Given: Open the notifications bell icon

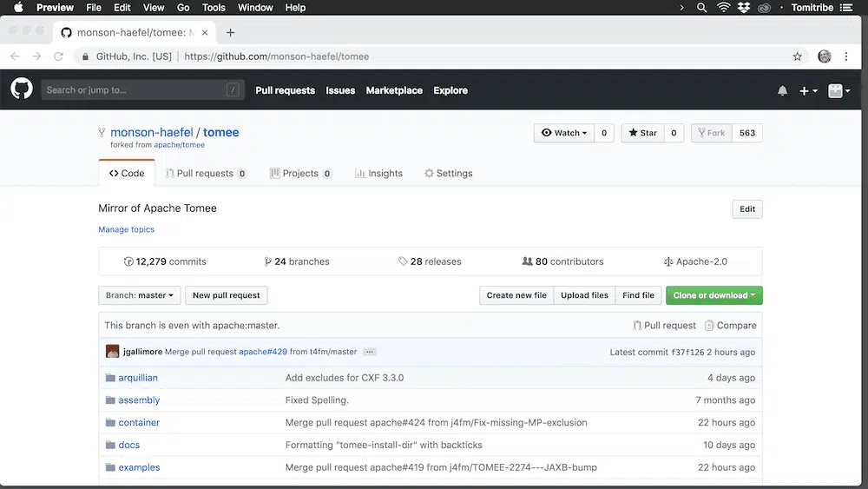Looking at the screenshot, I should [782, 91].
